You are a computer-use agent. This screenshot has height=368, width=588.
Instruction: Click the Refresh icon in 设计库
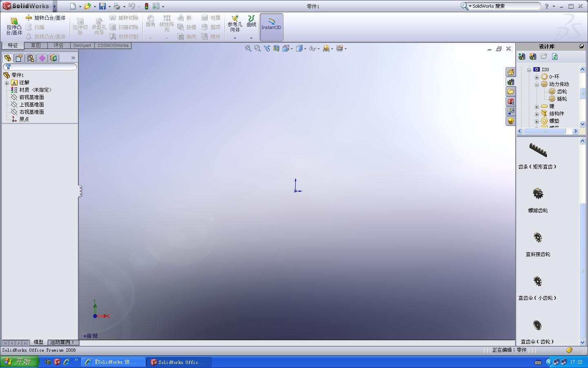555,56
